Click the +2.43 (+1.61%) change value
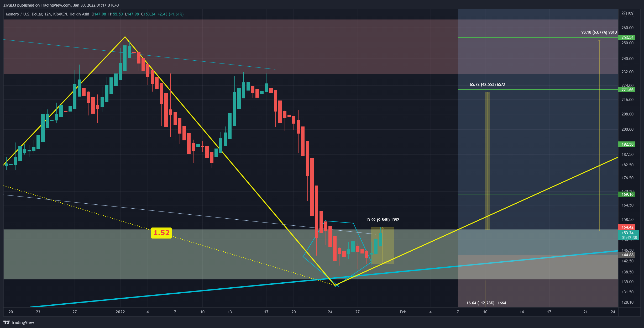644x328 pixels. [x=171, y=14]
